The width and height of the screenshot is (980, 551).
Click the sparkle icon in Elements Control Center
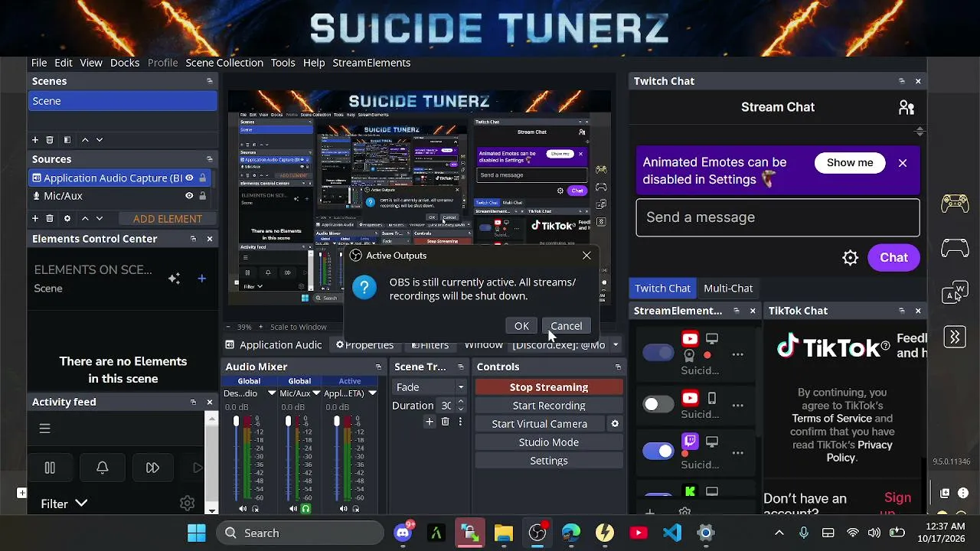click(174, 279)
